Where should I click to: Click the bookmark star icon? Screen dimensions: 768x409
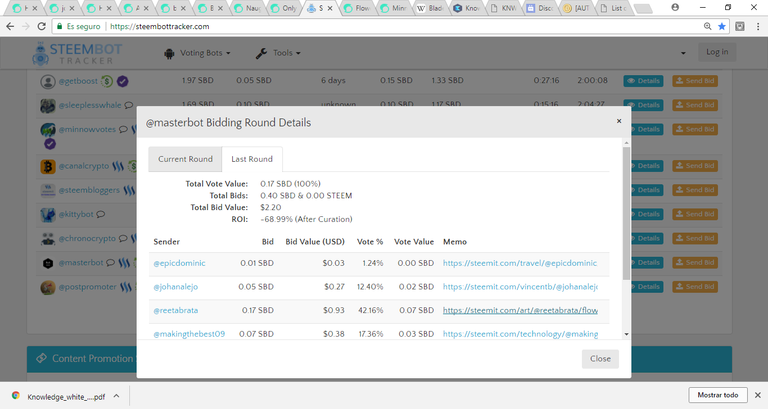point(721,26)
